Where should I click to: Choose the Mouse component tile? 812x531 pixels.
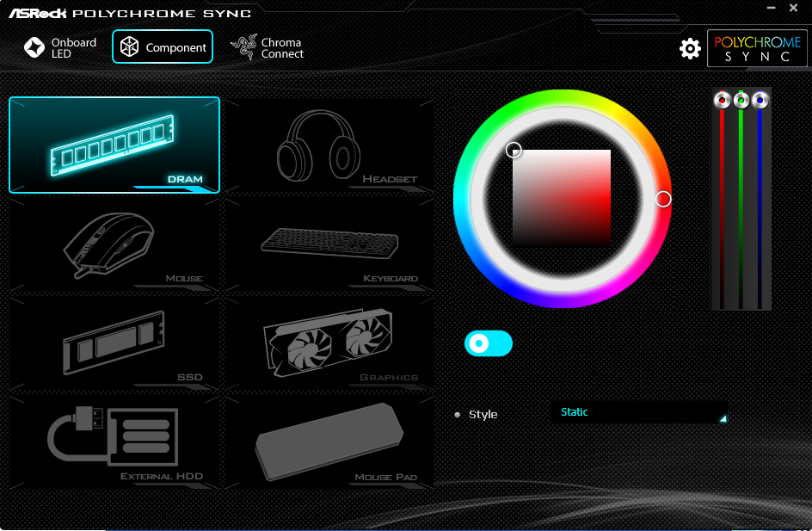(114, 244)
